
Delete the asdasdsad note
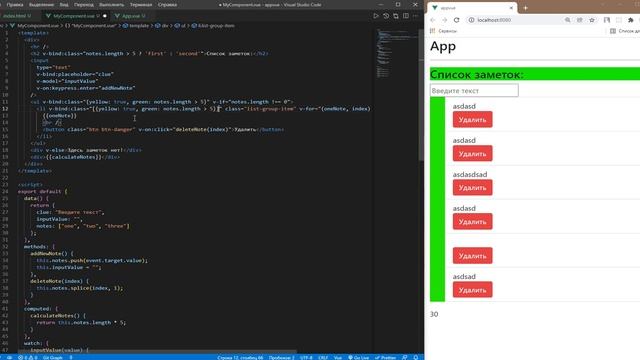(x=472, y=188)
